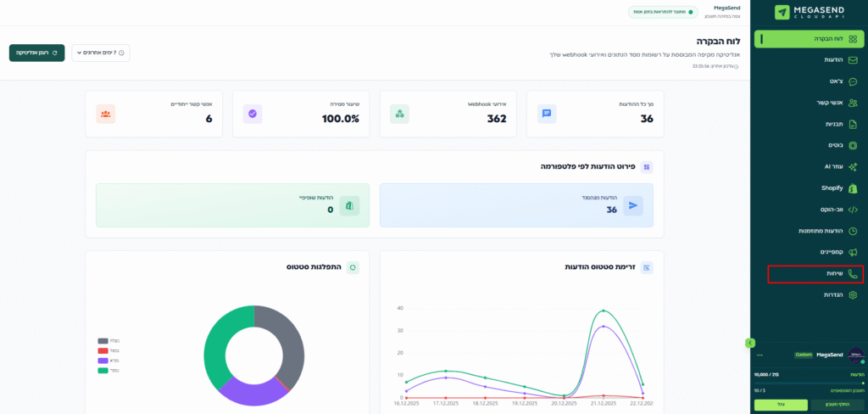868x414 pixels.
Task: Click the AI assistant sparkle icon
Action: pyautogui.click(x=854, y=166)
